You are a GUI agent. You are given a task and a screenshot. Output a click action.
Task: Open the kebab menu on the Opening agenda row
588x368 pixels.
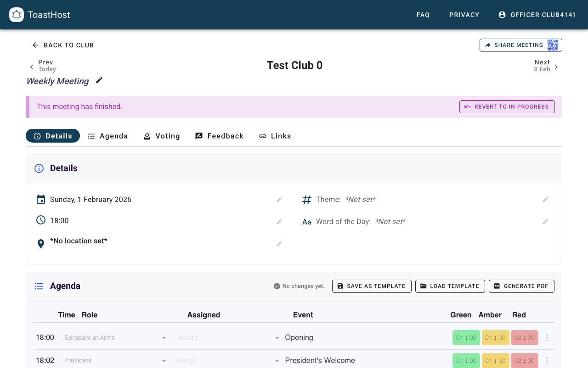point(547,337)
